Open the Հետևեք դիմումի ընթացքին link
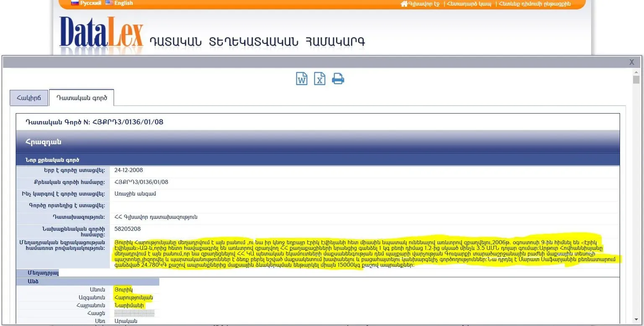This screenshot has height=326, width=644. point(535,4)
